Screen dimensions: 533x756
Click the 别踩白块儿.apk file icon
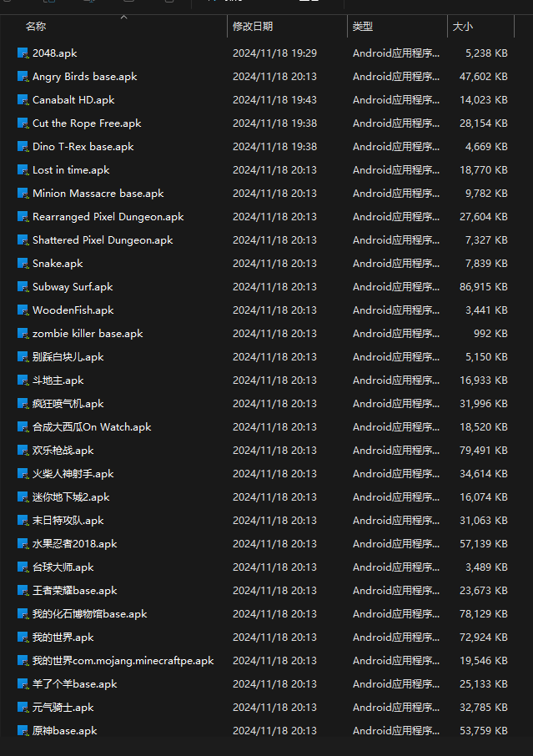(23, 357)
